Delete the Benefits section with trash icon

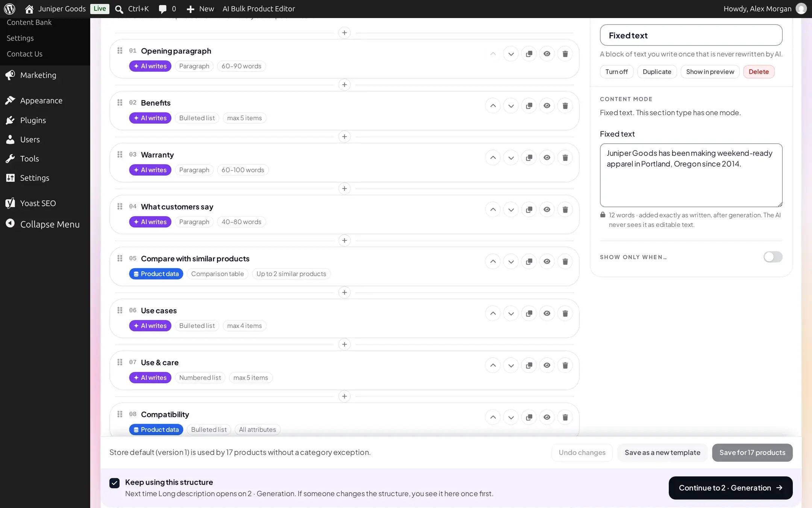click(x=565, y=106)
